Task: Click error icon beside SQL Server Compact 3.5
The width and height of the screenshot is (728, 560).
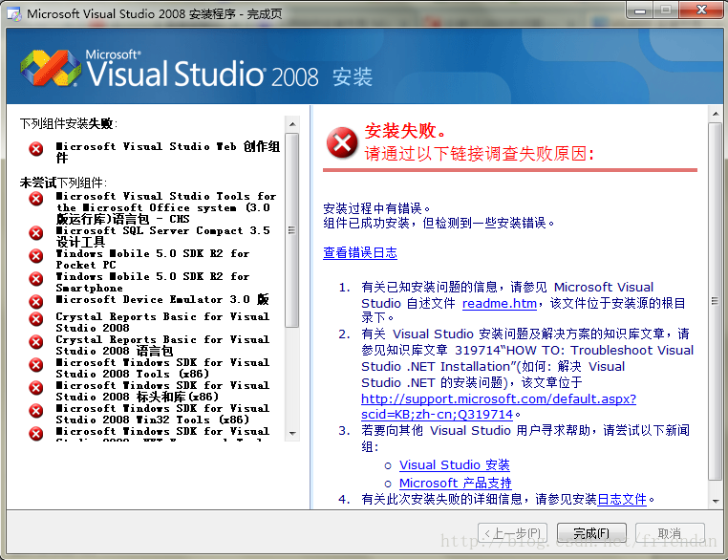Action: coord(35,232)
